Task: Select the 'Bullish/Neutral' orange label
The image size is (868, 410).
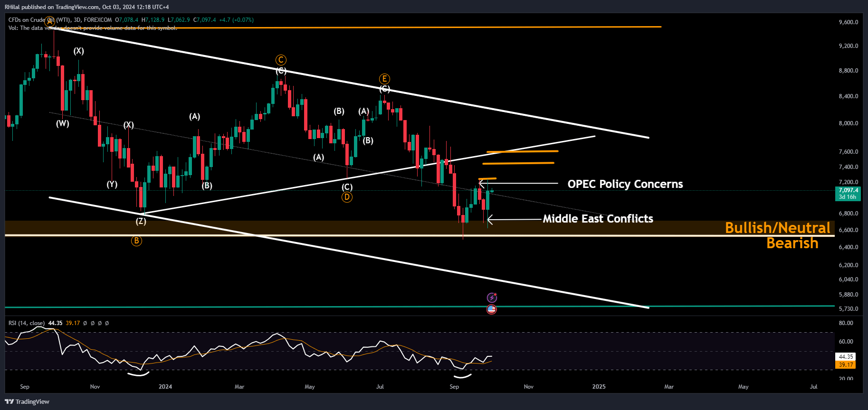Action: (x=778, y=228)
